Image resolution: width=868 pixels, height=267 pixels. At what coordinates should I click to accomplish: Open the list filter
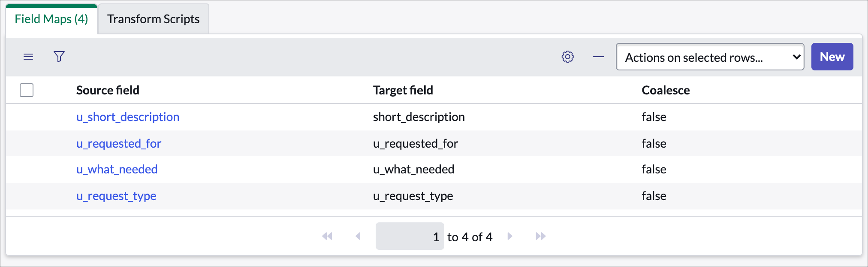point(59,56)
